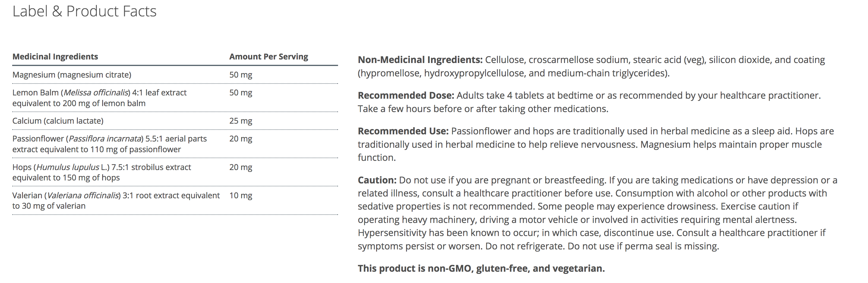868x283 pixels.
Task: Click the italic Melissa officinalis text
Action: pos(96,93)
